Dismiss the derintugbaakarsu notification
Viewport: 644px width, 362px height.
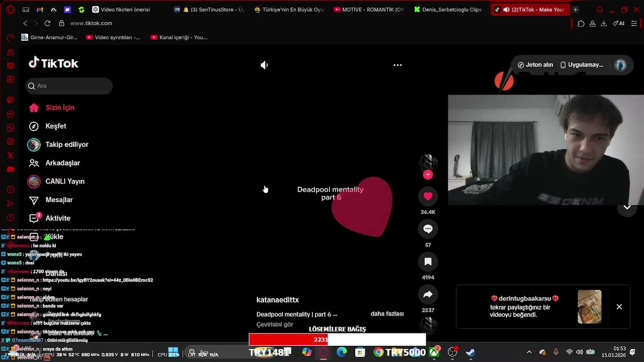coord(619,307)
